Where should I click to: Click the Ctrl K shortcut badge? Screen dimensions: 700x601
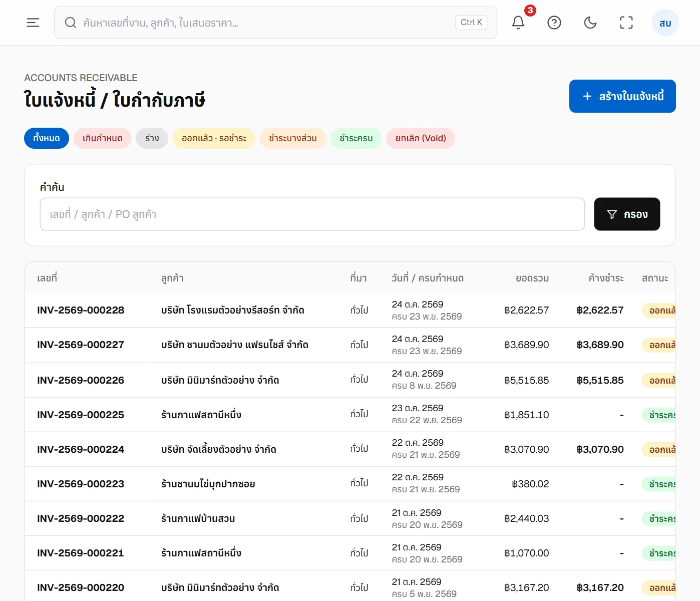(x=471, y=23)
